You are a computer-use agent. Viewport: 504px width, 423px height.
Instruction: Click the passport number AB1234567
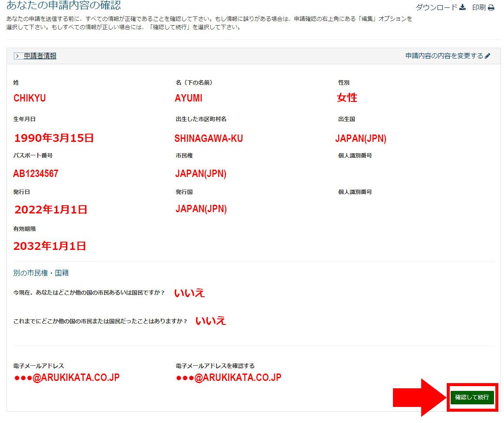[36, 174]
